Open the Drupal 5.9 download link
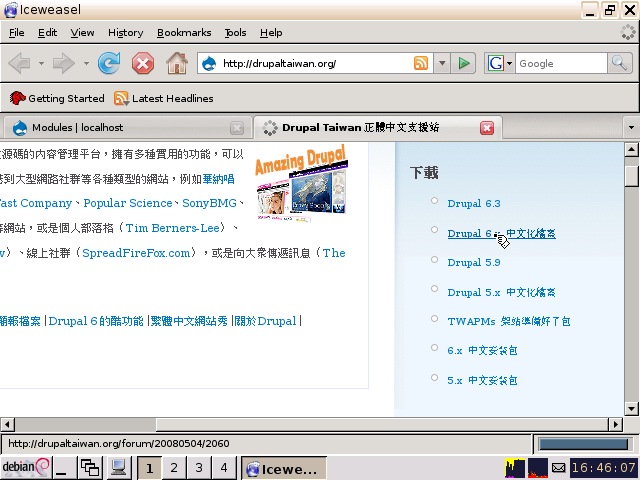The image size is (640, 480). point(474,262)
